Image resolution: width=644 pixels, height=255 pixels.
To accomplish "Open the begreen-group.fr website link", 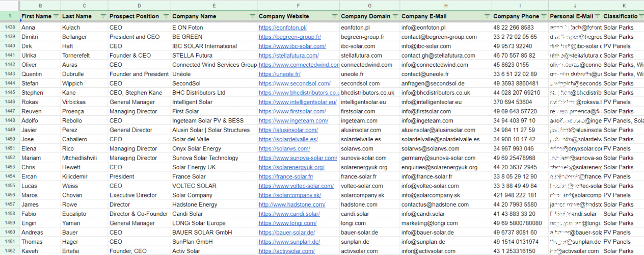I will pos(289,37).
